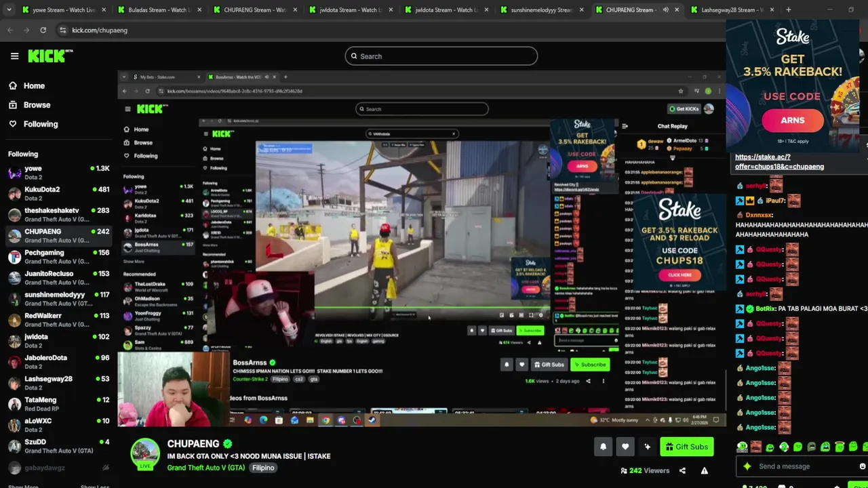Click the 242 Viewers count
Screen dimensions: 868x488
click(x=644, y=470)
